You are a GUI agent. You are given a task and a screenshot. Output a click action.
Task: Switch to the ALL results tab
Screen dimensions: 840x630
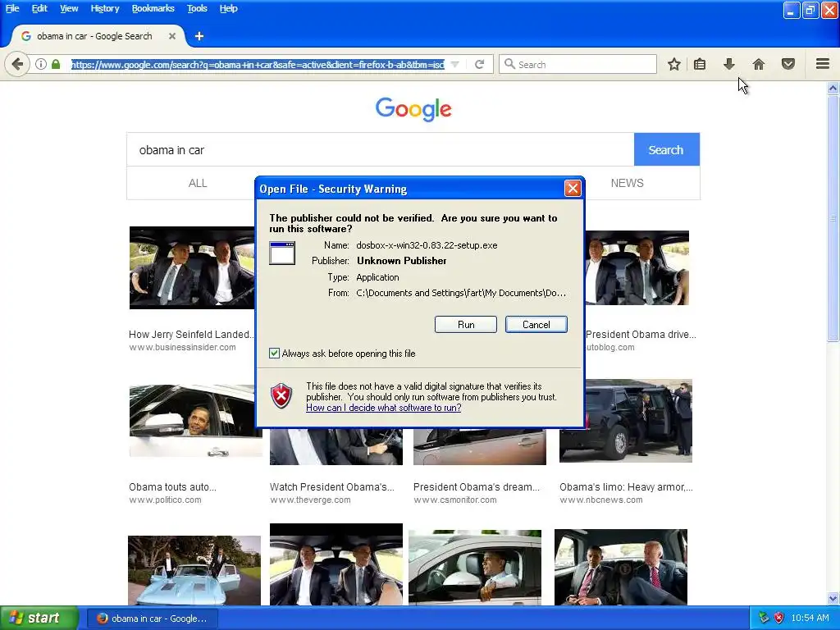(198, 183)
